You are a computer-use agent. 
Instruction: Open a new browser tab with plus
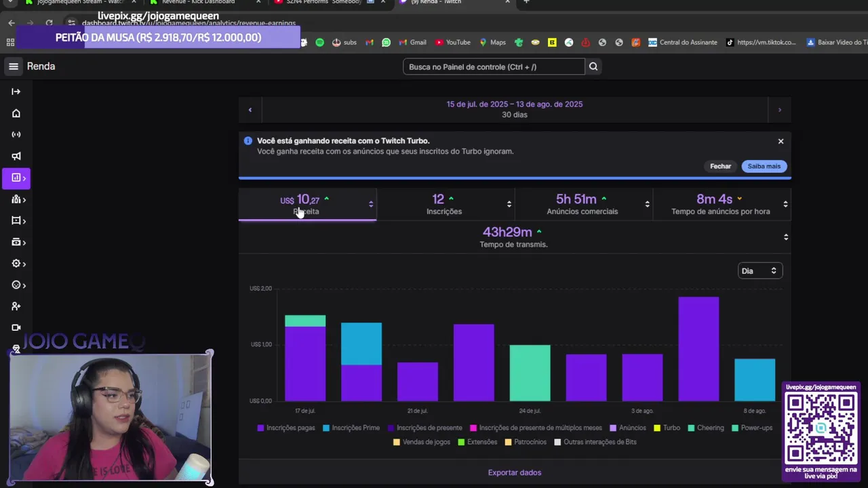click(526, 2)
